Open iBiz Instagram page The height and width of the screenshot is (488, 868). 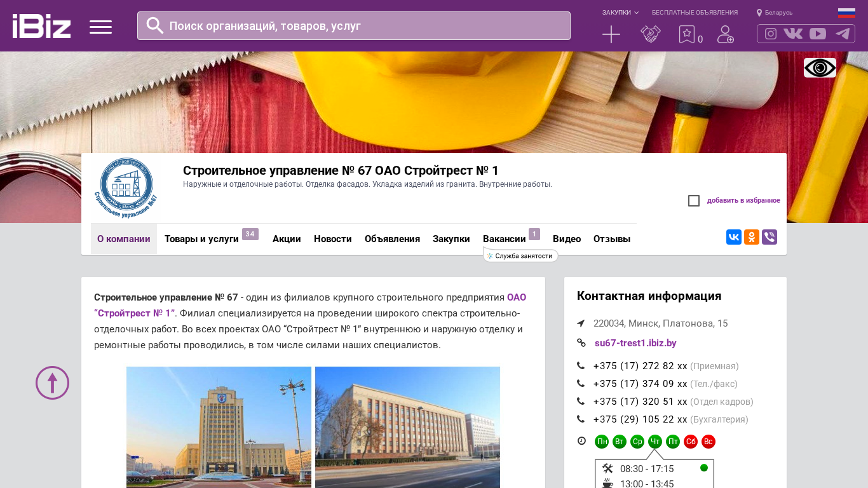(x=771, y=34)
